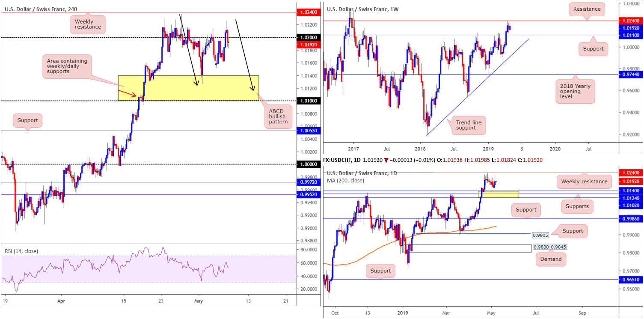644x319 pixels.
Task: Click the 'Support' callout on the 240 chart
Action: pos(28,120)
